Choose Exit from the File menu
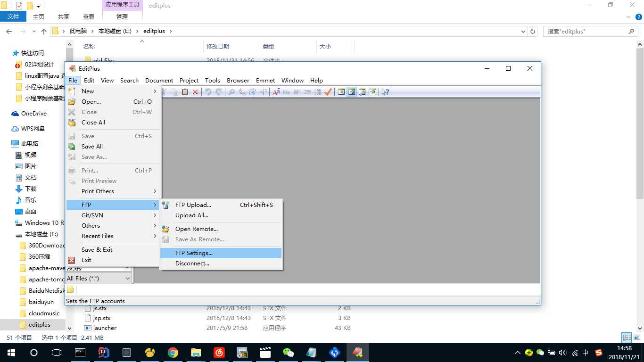The width and height of the screenshot is (644, 362). tap(113, 260)
